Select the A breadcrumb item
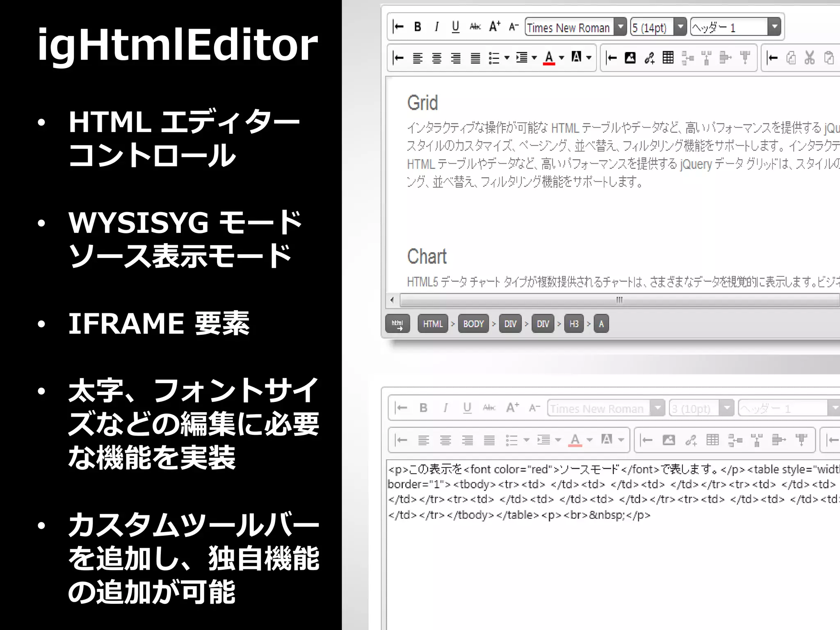The image size is (840, 630). point(601,324)
